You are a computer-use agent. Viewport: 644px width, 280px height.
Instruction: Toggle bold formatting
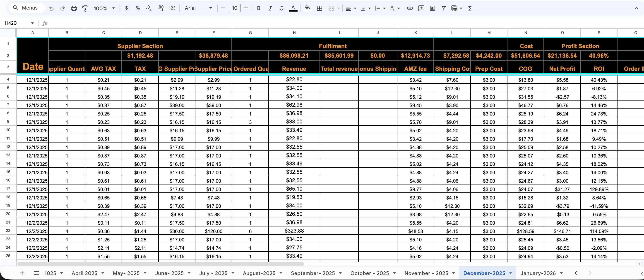259,8
